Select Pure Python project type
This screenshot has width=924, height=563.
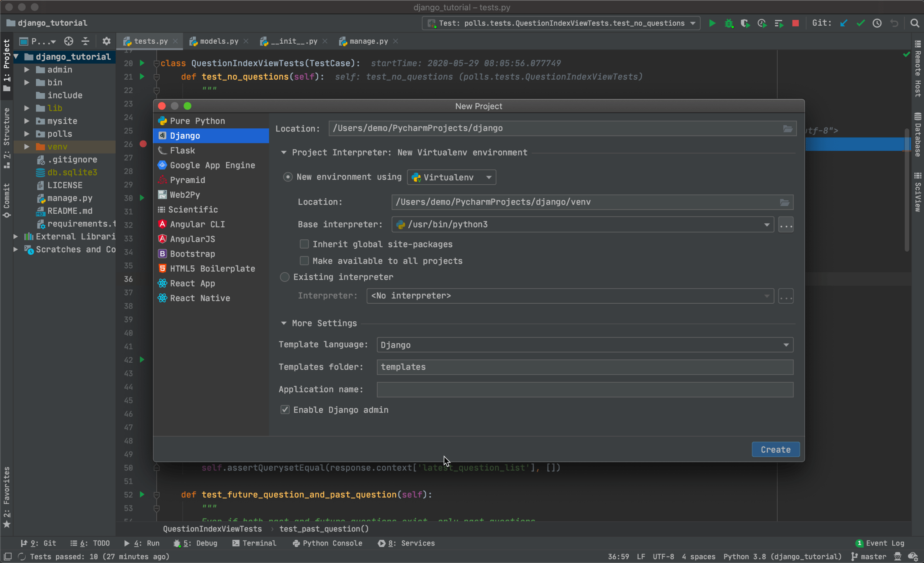(x=197, y=121)
